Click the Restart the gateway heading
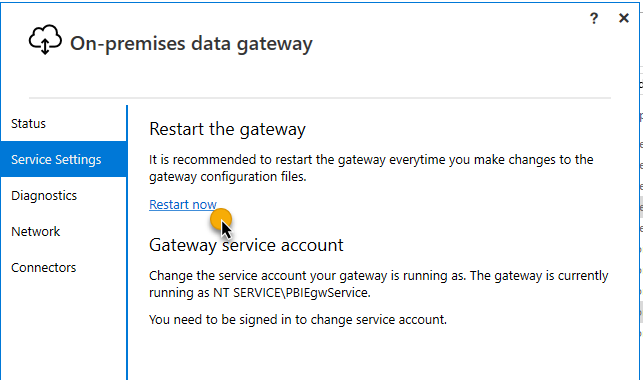Screen dimensions: 643x380 click(x=227, y=129)
